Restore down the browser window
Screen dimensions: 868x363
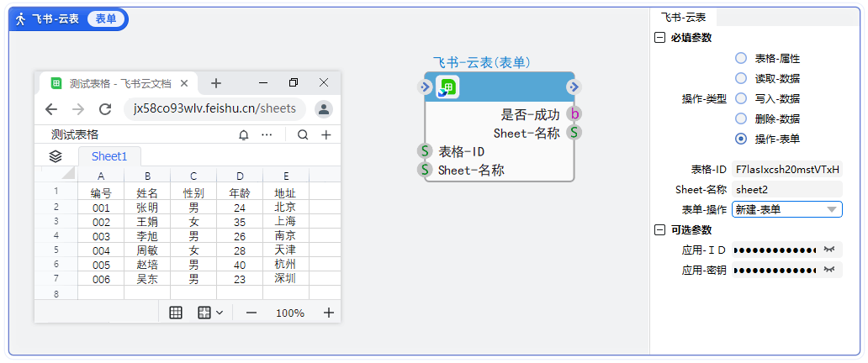294,83
